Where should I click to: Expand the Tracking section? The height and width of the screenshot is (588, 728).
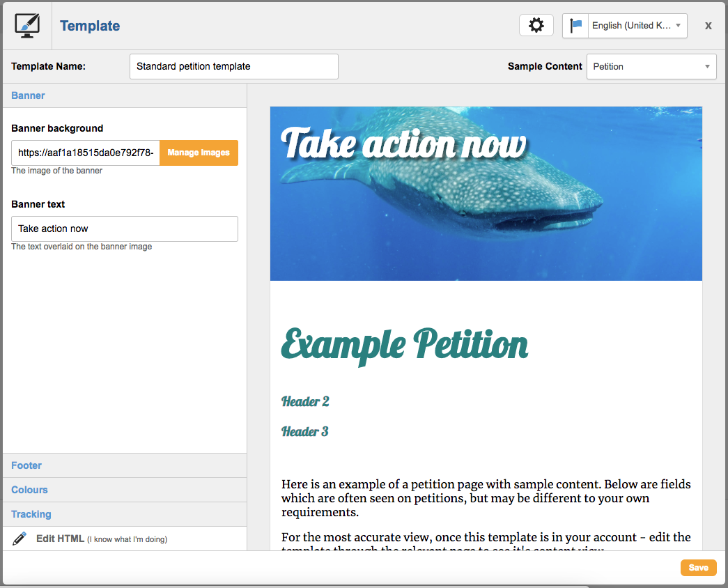(x=31, y=514)
